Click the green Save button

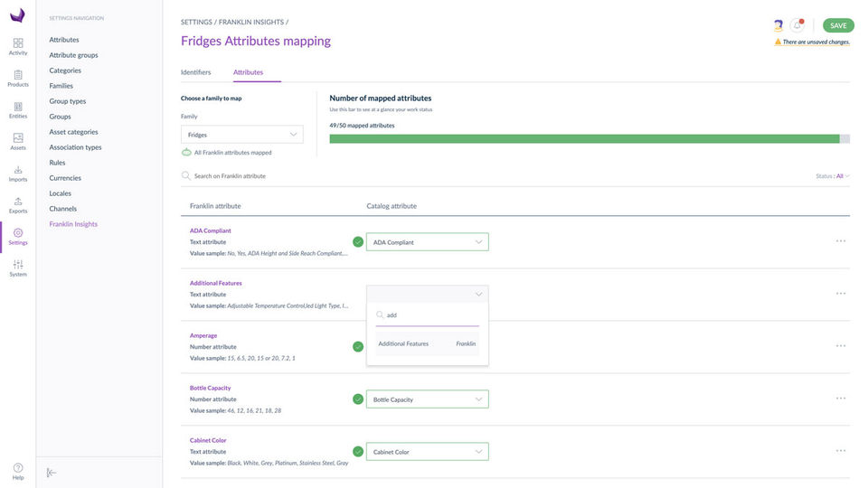[x=837, y=25]
